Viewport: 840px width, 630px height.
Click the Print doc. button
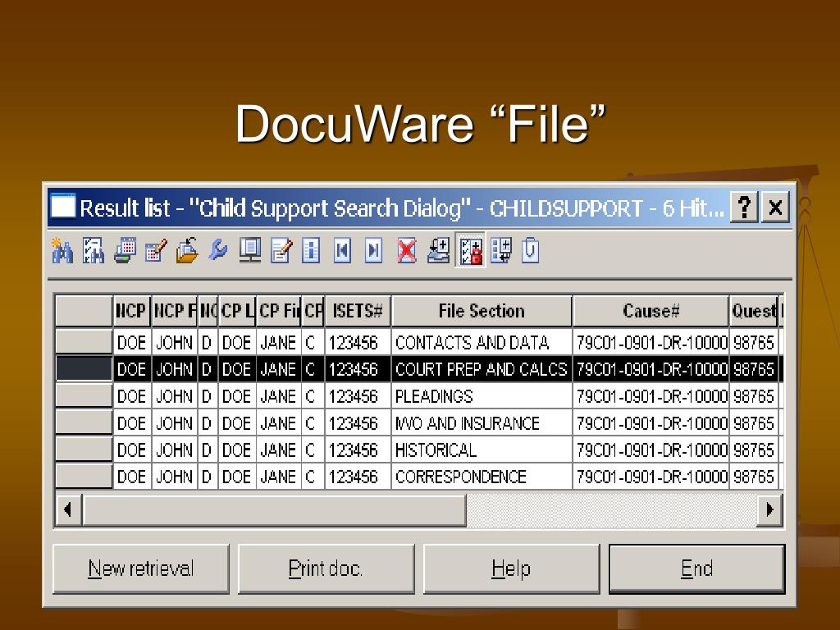click(x=326, y=569)
